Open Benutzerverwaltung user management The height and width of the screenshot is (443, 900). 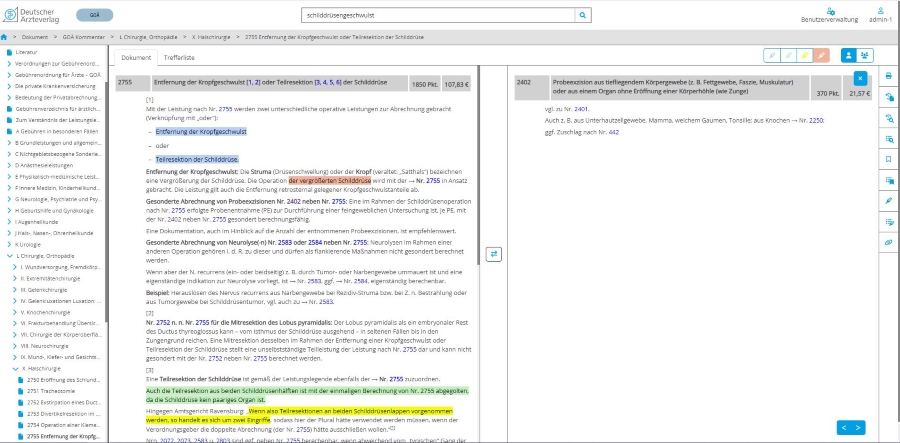click(x=828, y=14)
